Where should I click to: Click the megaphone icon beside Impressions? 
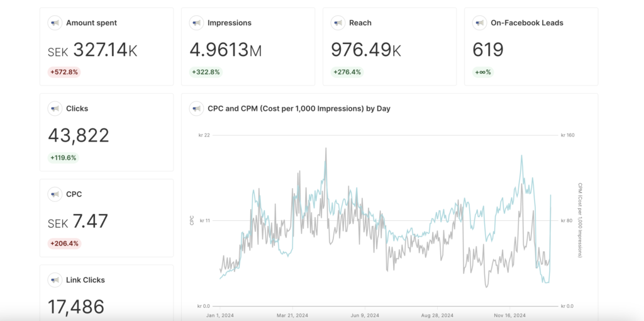(x=196, y=23)
